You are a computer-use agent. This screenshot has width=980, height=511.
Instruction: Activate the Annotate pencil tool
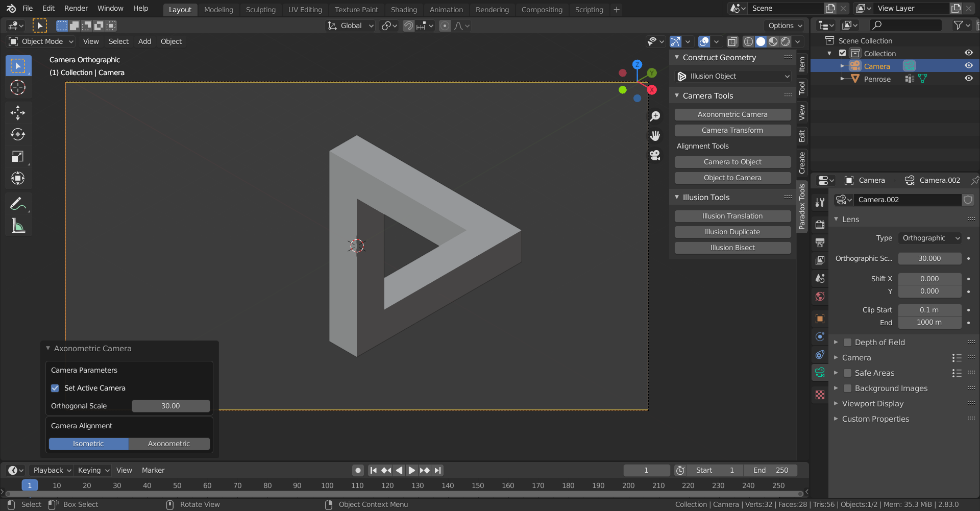point(18,204)
